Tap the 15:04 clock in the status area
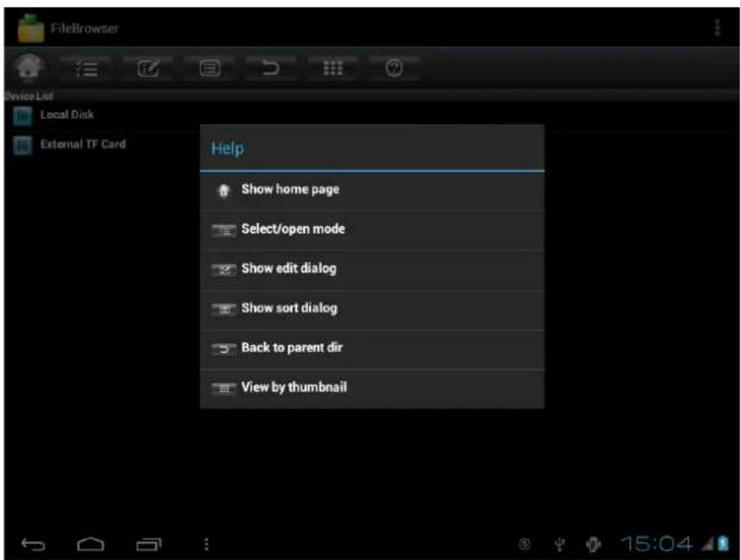Screen dimensions: 740x560 coord(656,544)
